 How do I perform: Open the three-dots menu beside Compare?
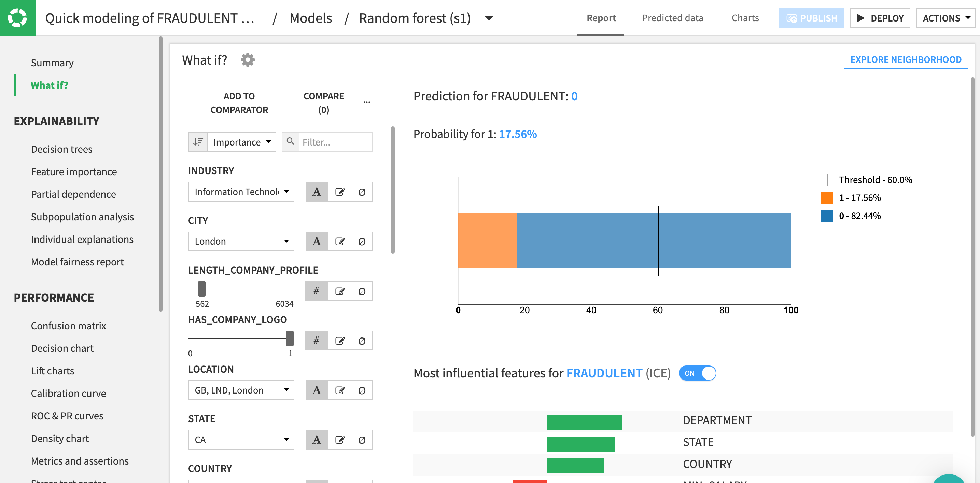point(367,102)
